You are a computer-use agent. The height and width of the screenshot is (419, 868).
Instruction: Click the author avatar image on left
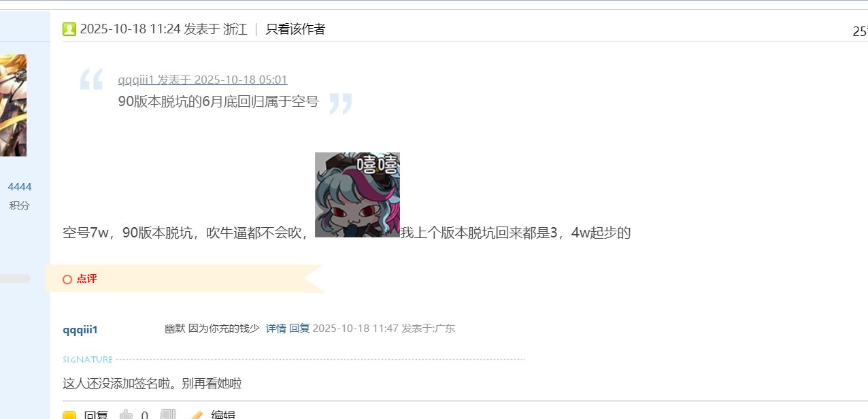pyautogui.click(x=13, y=105)
